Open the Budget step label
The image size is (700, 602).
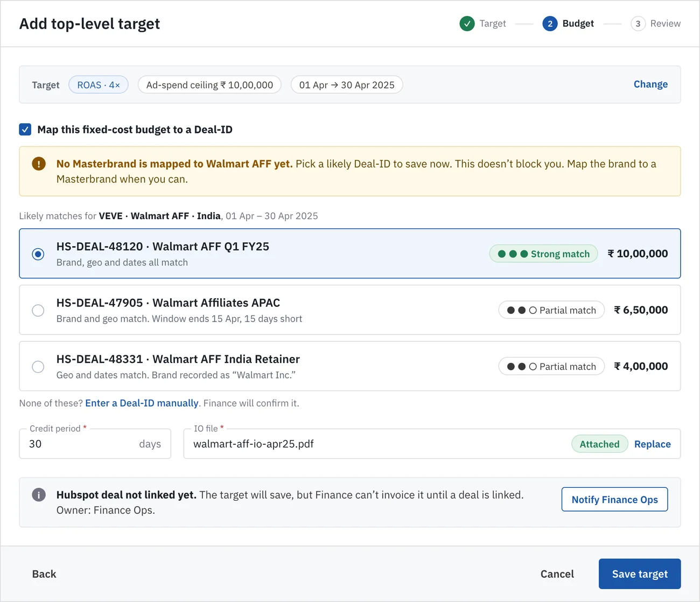coord(578,24)
